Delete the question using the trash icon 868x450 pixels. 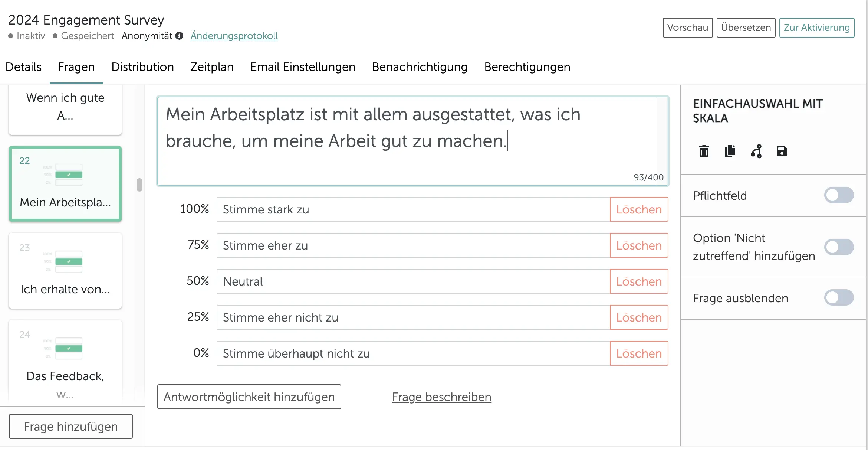click(704, 151)
